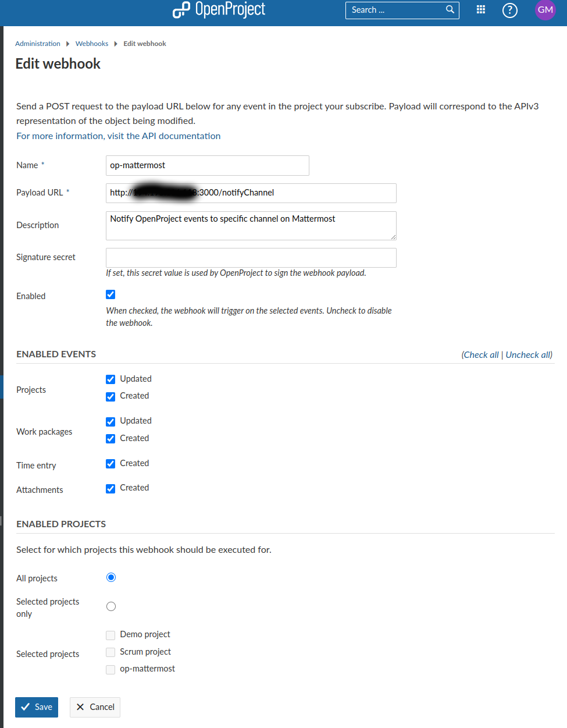Go to Administration breadcrumb
The width and height of the screenshot is (567, 728).
point(38,44)
